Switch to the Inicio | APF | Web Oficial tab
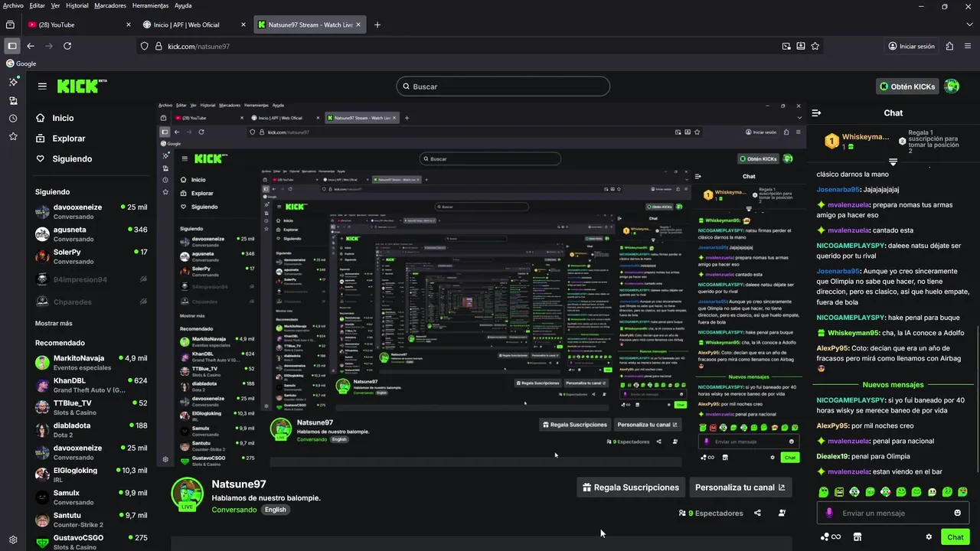The height and width of the screenshot is (551, 980). pos(194,24)
